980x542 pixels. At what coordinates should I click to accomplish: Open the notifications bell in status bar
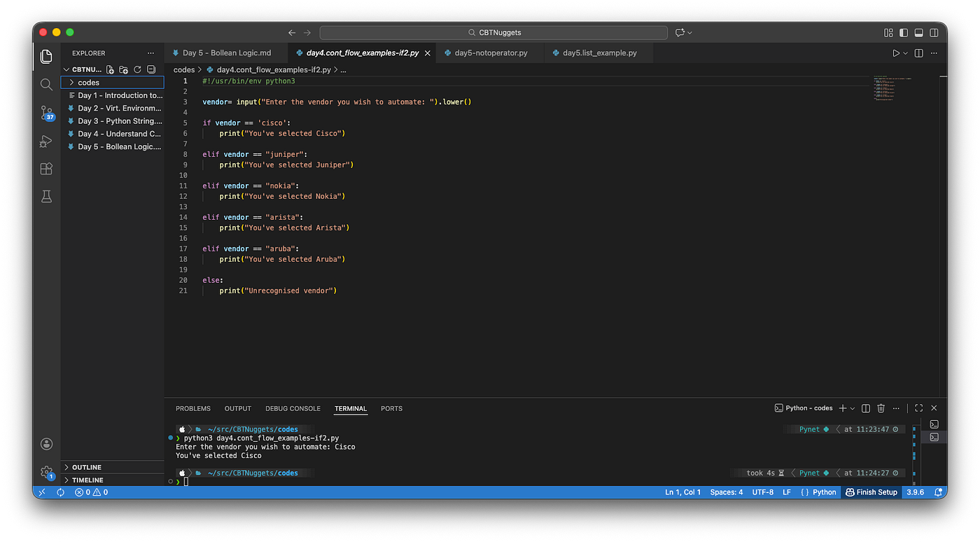click(x=937, y=492)
